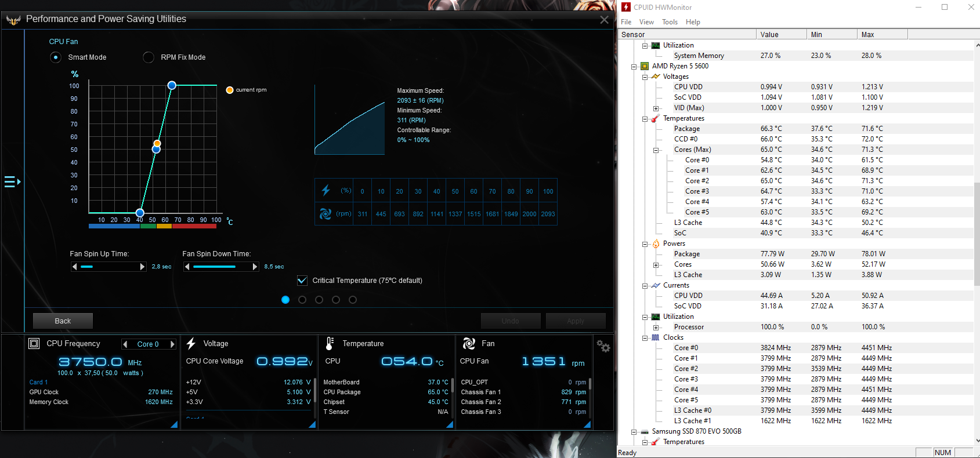The width and height of the screenshot is (980, 458).
Task: Select the Powers flame icon
Action: coord(656,243)
